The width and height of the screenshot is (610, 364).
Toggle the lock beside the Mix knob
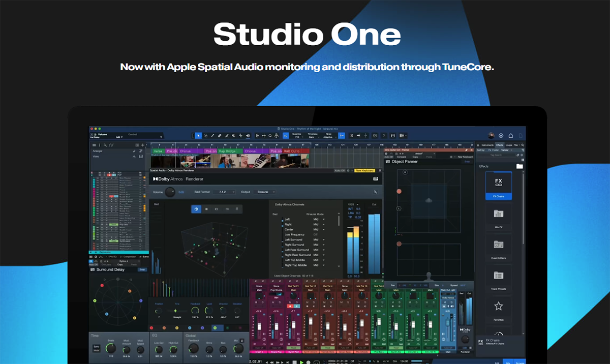[x=242, y=341]
